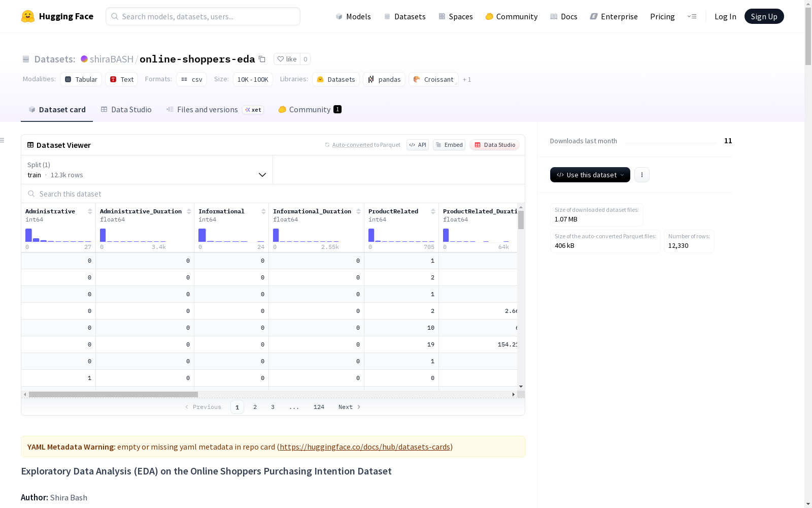Viewport: 812px width, 508px height.
Task: Open Models in the top navigation
Action: coord(353,16)
